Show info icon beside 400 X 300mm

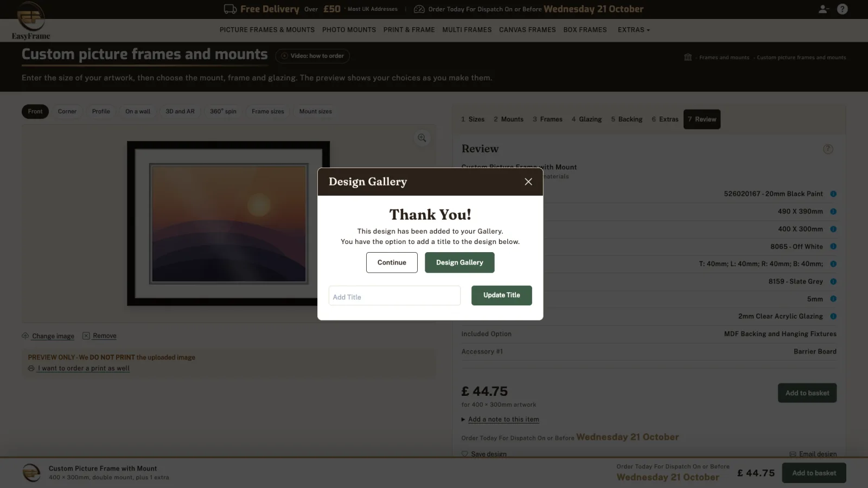point(833,229)
